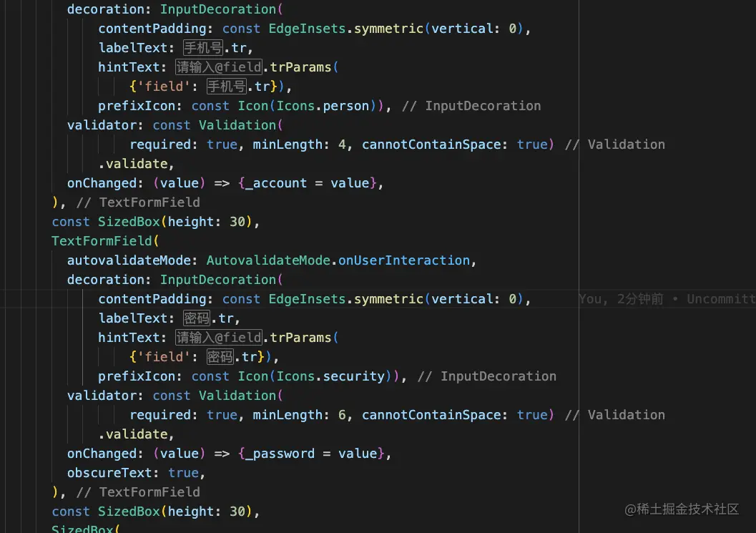This screenshot has height=533, width=756.
Task: Click prefixIcon on the Icons.security line
Action: [137, 376]
